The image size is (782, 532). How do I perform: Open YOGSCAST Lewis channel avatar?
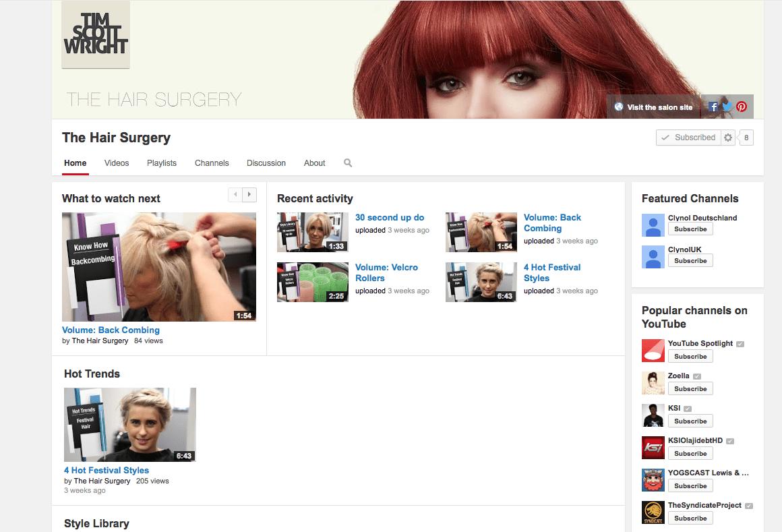(x=653, y=480)
